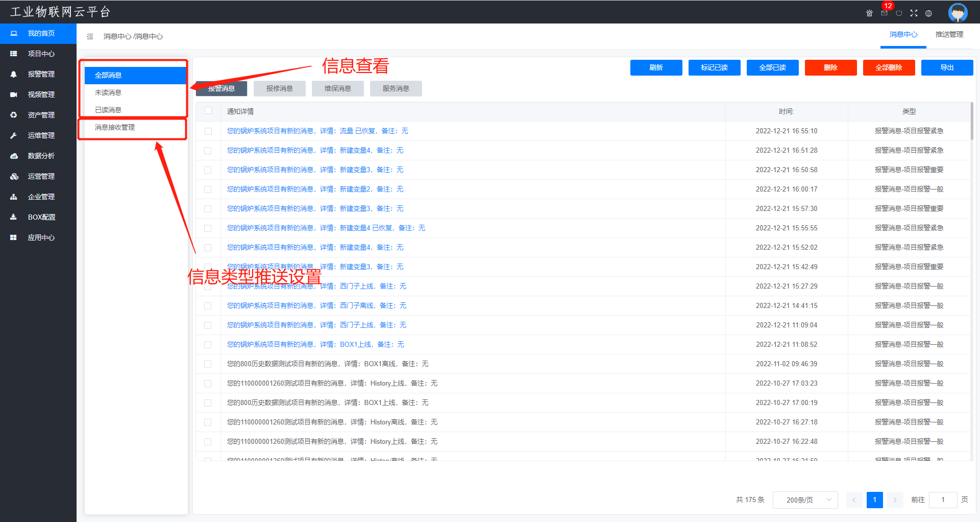Toggle fullscreen with the expand arrows icon
The width and height of the screenshot is (980, 522).
(914, 13)
